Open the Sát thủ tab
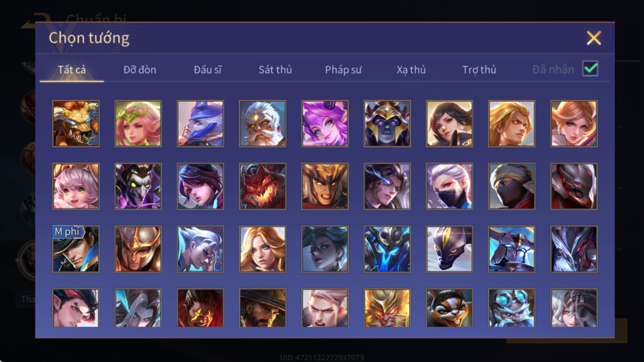 275,70
